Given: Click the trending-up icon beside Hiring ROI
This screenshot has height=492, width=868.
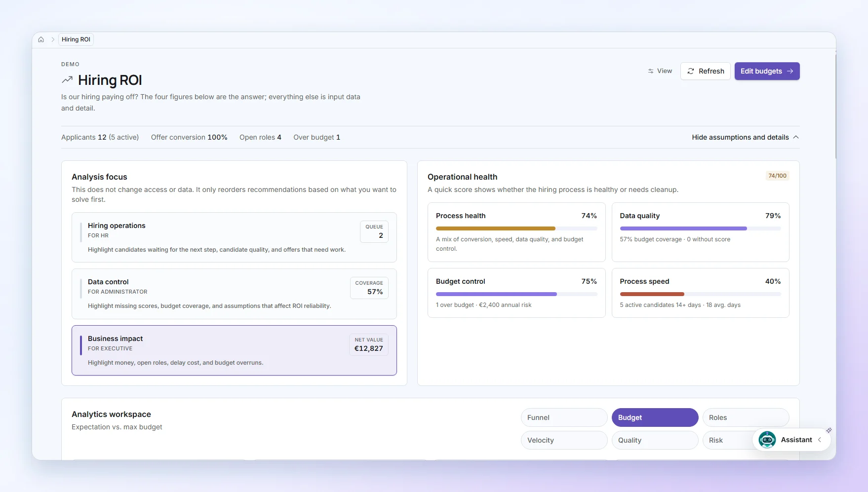Looking at the screenshot, I should point(67,80).
